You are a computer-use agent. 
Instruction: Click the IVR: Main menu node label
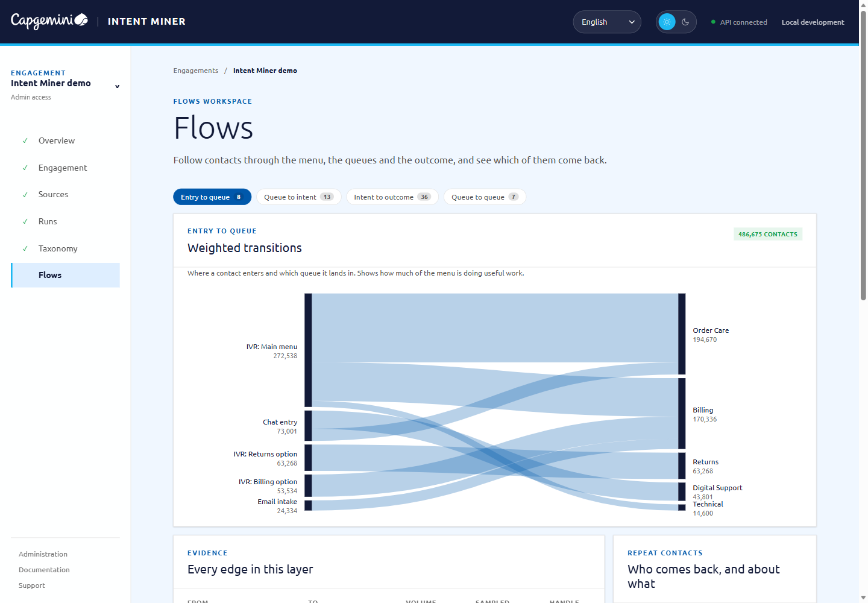[272, 347]
